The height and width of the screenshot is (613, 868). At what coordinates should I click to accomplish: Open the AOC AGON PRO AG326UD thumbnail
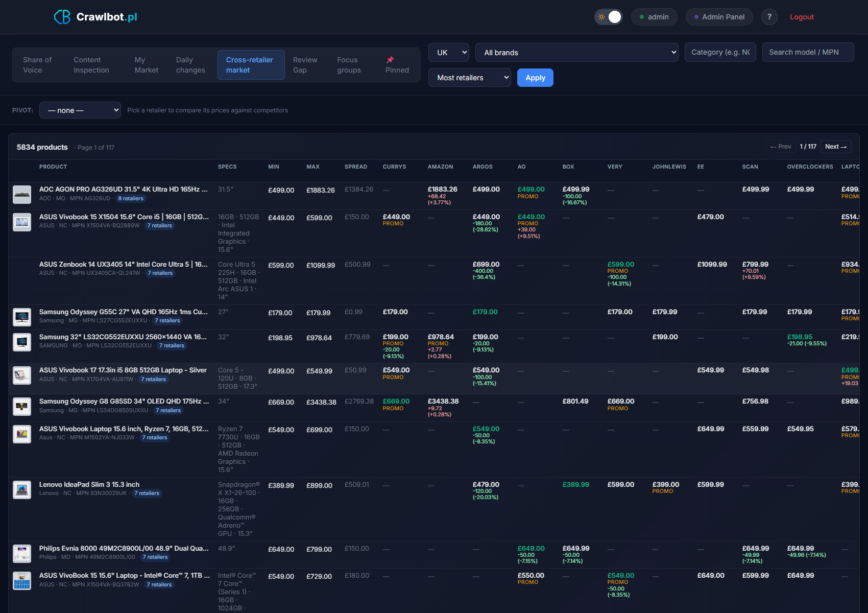pos(22,195)
